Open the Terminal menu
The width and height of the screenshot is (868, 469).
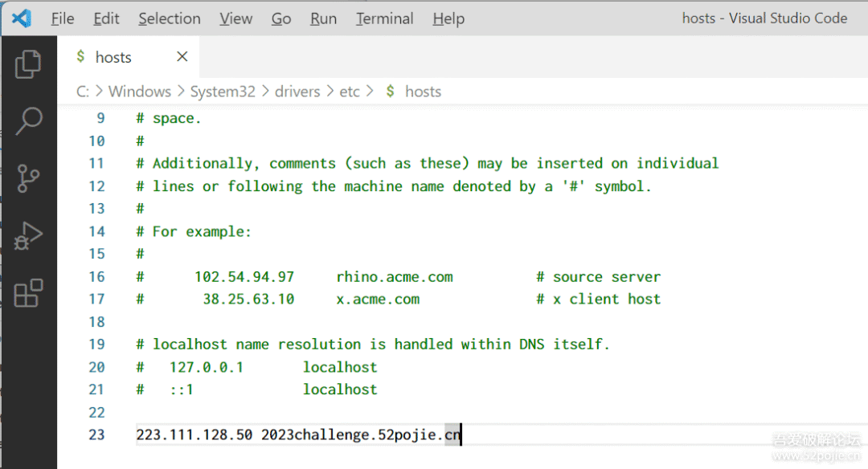pos(385,18)
